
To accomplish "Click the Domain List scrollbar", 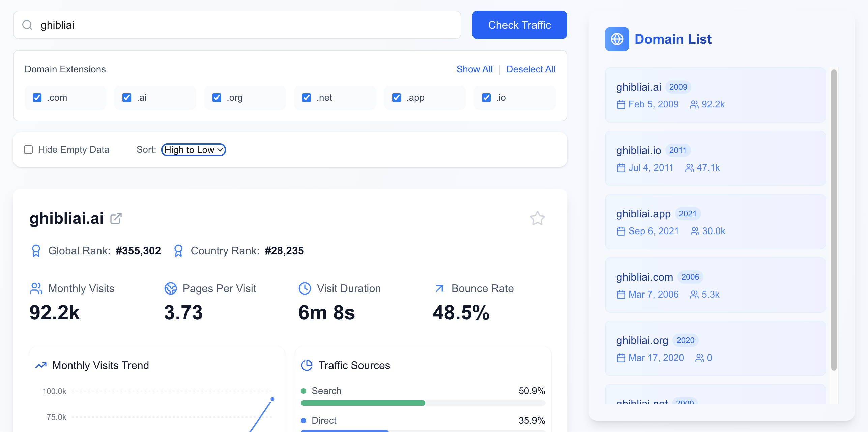I will click(834, 220).
